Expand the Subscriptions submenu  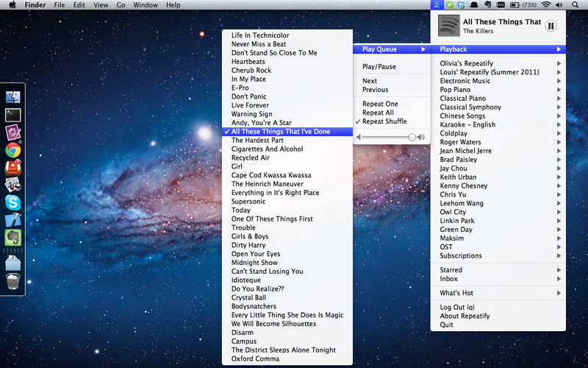click(498, 255)
